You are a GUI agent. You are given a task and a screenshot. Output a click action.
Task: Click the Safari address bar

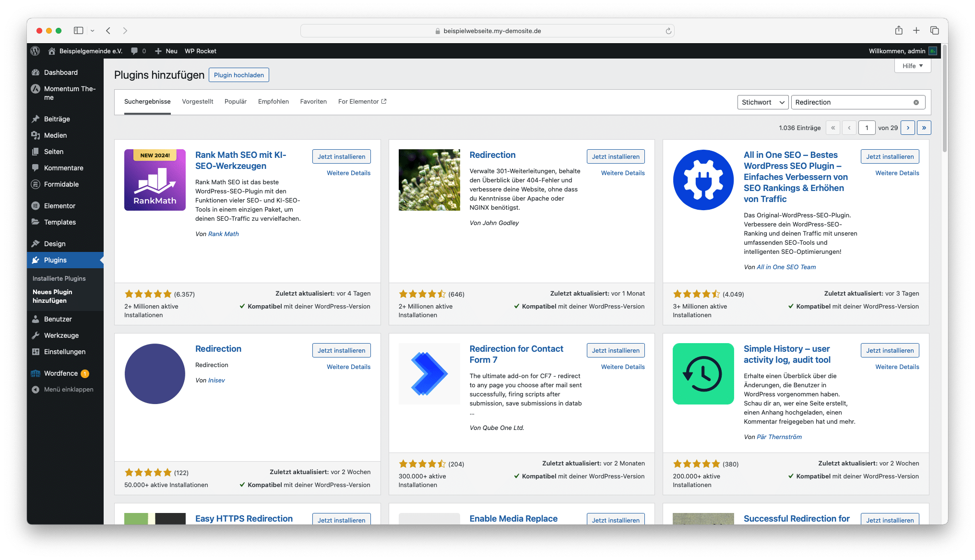(x=487, y=31)
